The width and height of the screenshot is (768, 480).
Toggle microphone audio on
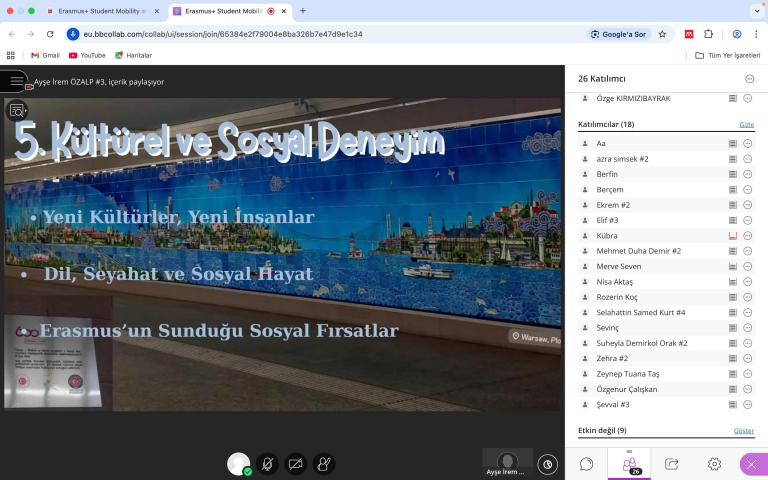pyautogui.click(x=267, y=464)
